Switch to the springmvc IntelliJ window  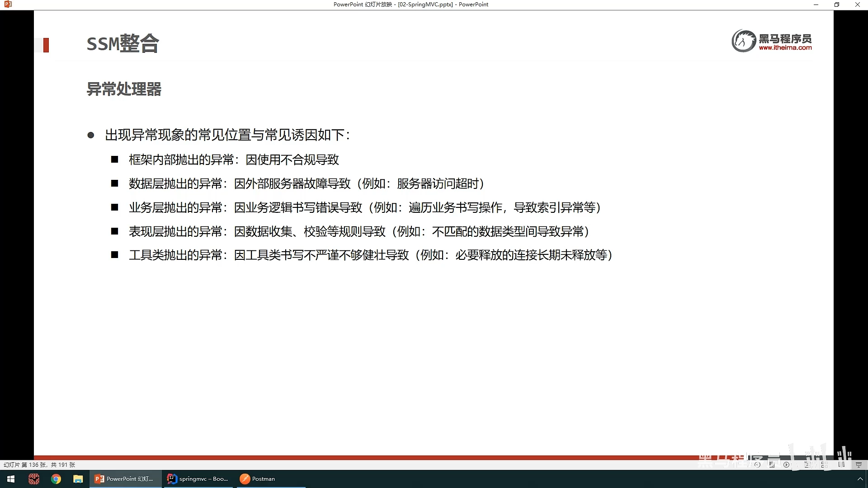point(198,479)
